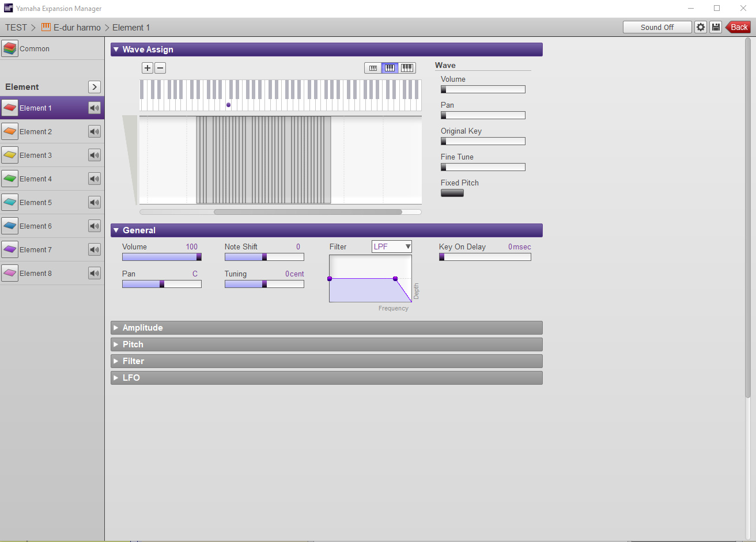Mute Element 7 speaker toggle
Image resolution: width=756 pixels, height=542 pixels.
[94, 249]
